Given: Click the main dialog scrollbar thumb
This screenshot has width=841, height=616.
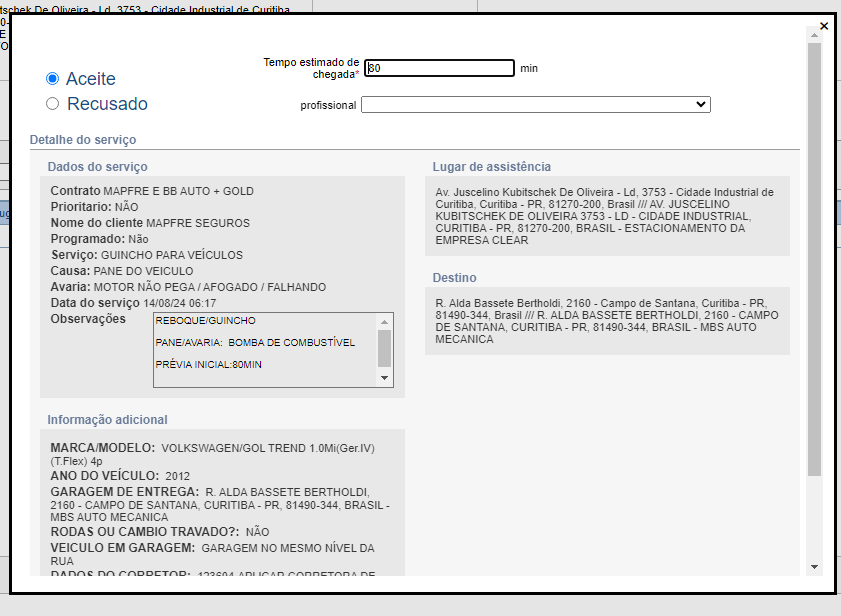Looking at the screenshot, I should pos(814,259).
